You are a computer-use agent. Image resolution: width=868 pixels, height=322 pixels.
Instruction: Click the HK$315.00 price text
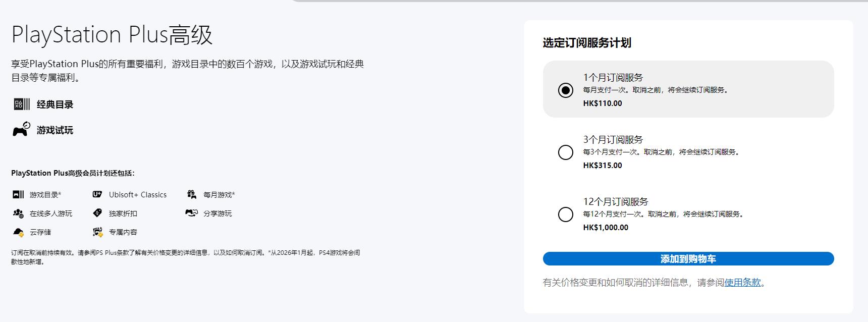click(x=603, y=166)
